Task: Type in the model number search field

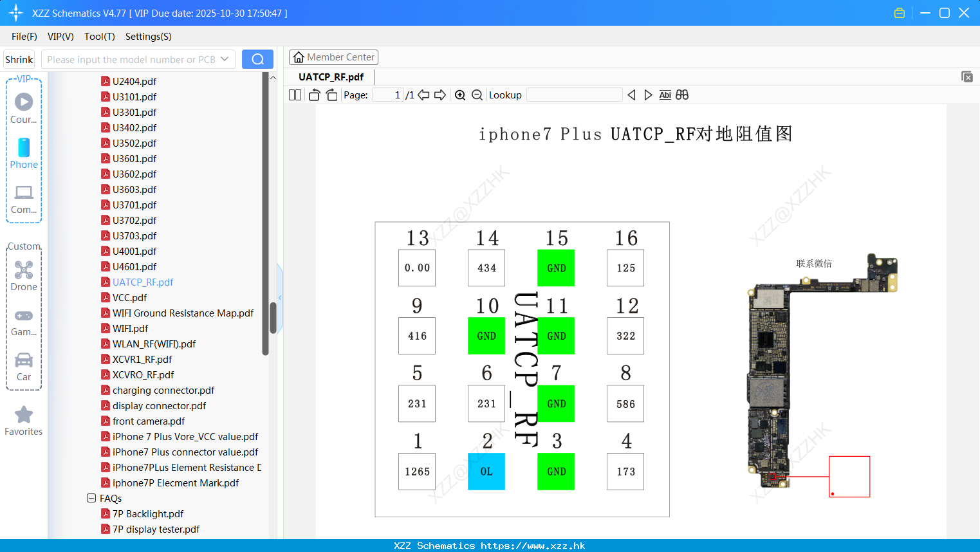Action: tap(131, 59)
